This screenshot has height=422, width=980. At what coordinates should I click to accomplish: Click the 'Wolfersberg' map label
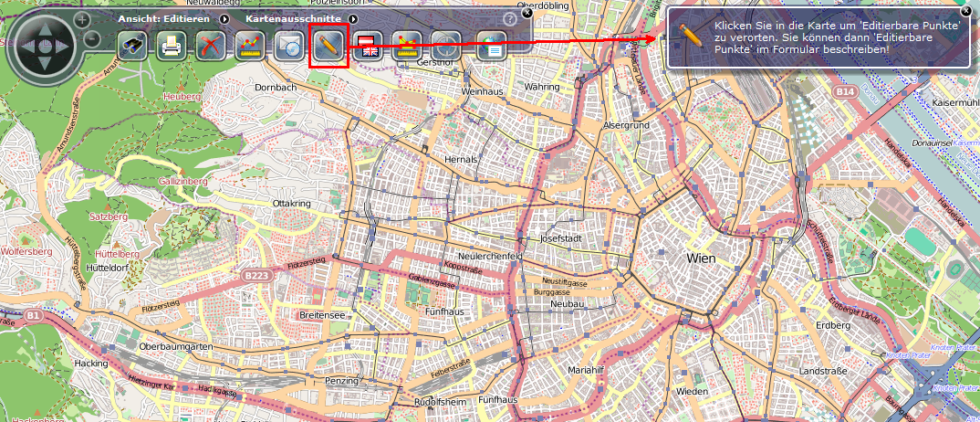[26, 251]
